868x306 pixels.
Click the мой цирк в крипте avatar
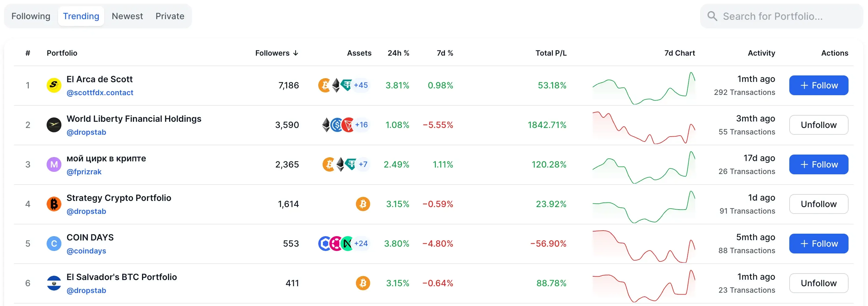point(54,164)
